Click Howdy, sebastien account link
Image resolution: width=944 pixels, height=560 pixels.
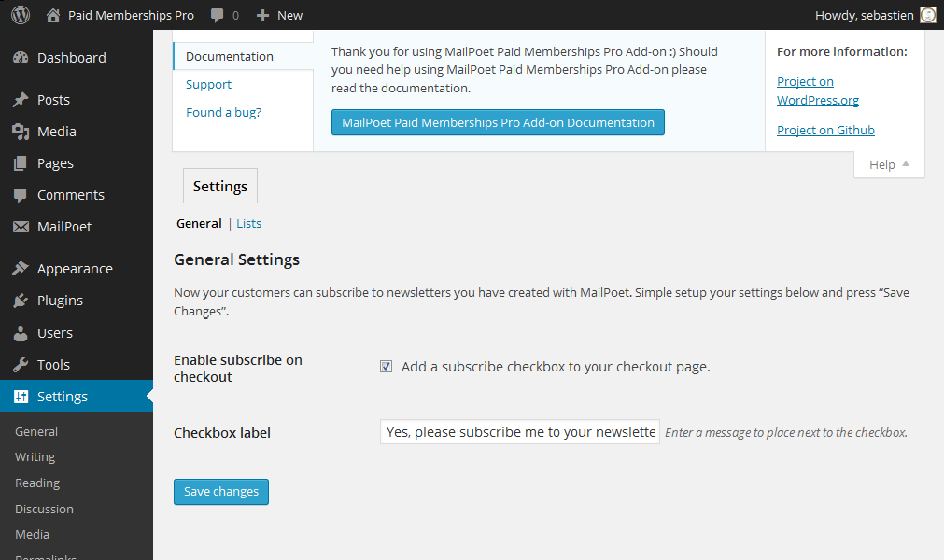[864, 15]
